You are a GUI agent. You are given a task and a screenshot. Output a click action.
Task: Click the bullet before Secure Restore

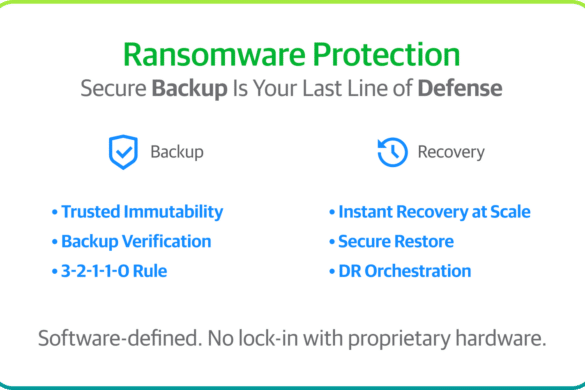[332, 242]
